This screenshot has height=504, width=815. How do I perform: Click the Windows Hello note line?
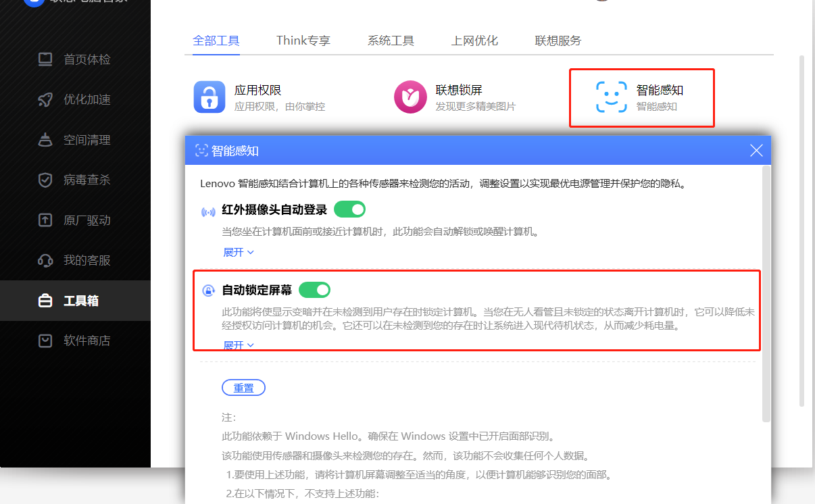pyautogui.click(x=388, y=436)
